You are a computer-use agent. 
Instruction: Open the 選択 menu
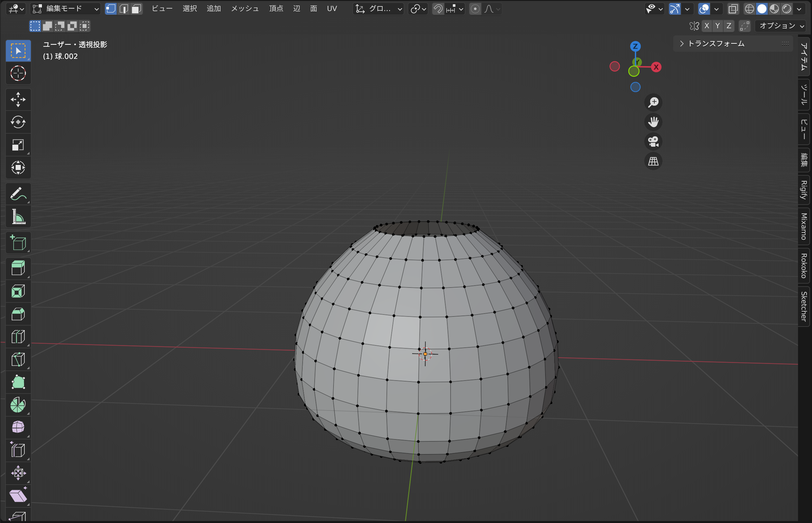[190, 9]
